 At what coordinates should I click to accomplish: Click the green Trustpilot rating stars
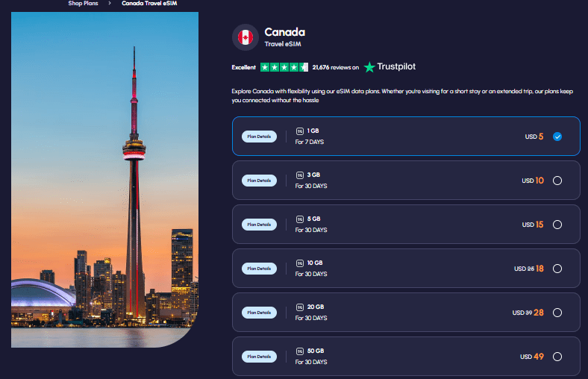pos(284,67)
